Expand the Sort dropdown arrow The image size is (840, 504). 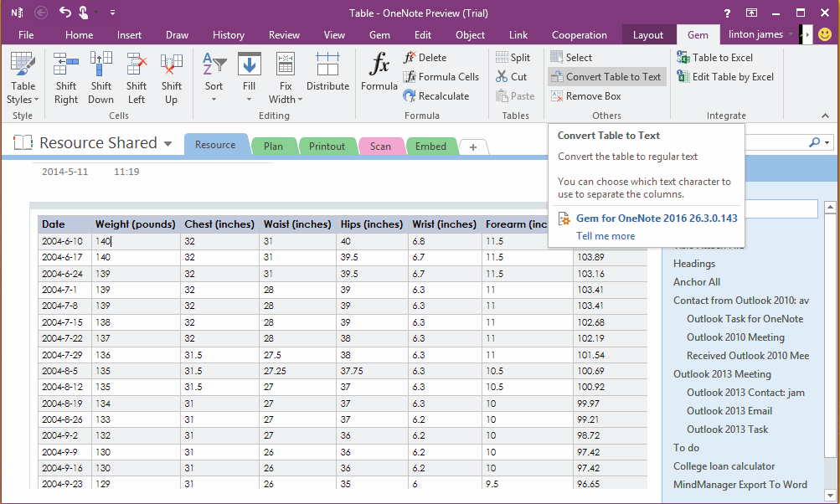tap(214, 100)
